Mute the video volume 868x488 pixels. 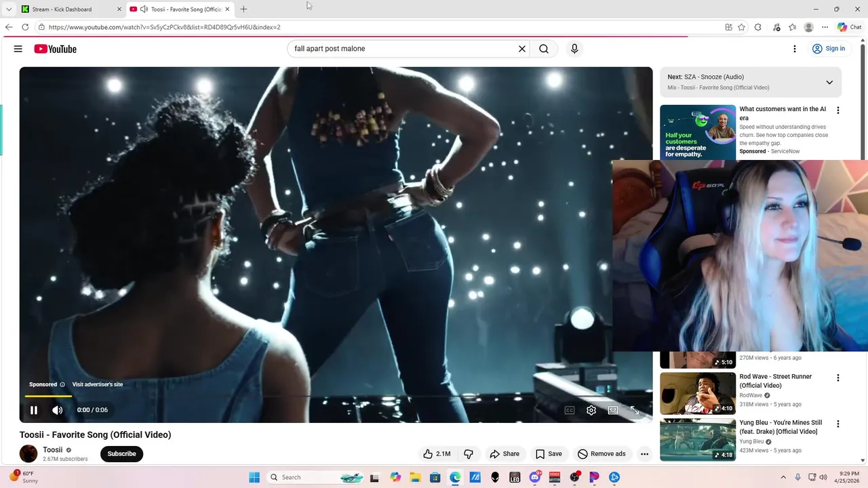pos(58,410)
